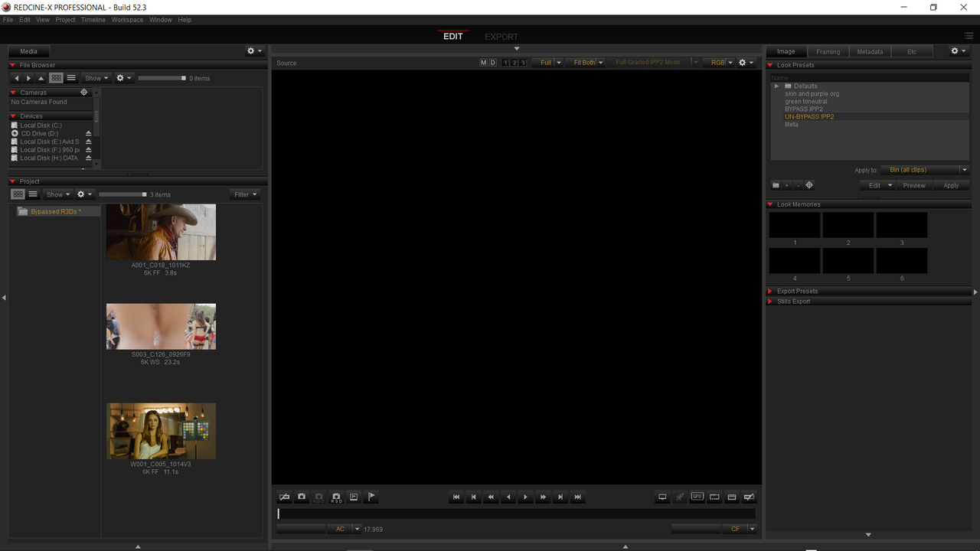Toggle the D button in viewer header
Image resolution: width=980 pixels, height=551 pixels.
tap(492, 63)
